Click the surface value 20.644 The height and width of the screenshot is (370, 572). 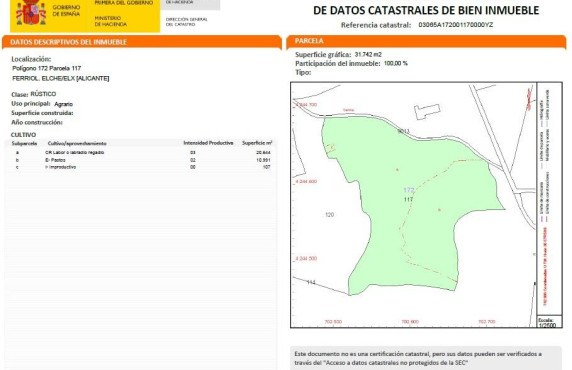point(263,153)
